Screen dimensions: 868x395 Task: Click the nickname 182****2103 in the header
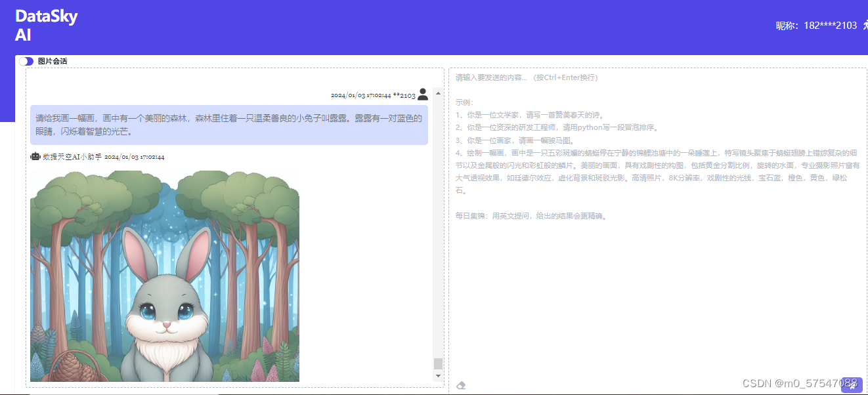point(829,26)
